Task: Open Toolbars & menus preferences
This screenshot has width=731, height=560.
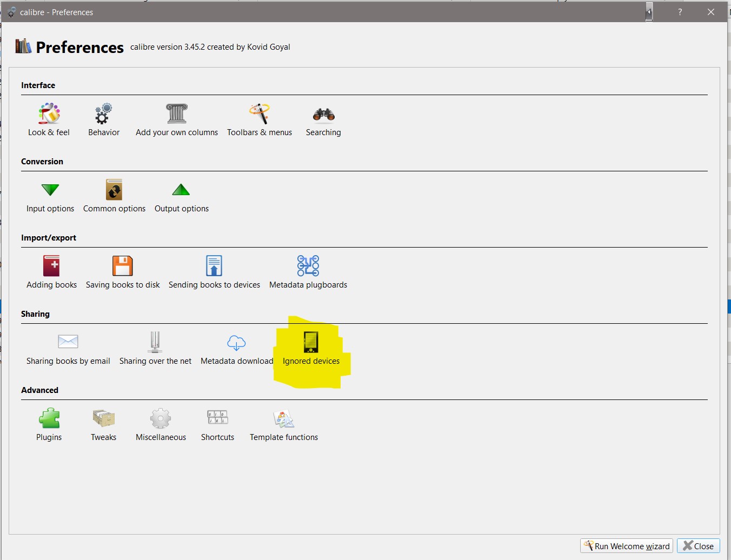Action: [x=260, y=120]
